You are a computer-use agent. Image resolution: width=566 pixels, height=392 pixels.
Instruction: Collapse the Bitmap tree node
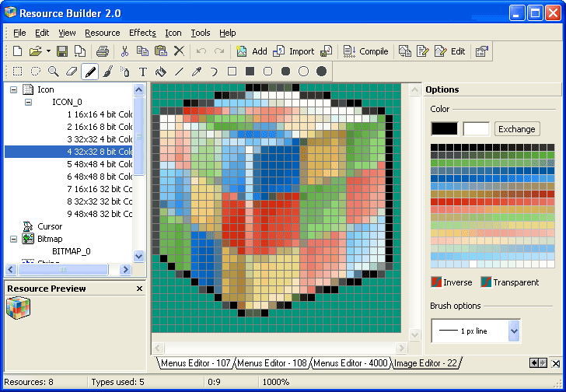click(14, 239)
